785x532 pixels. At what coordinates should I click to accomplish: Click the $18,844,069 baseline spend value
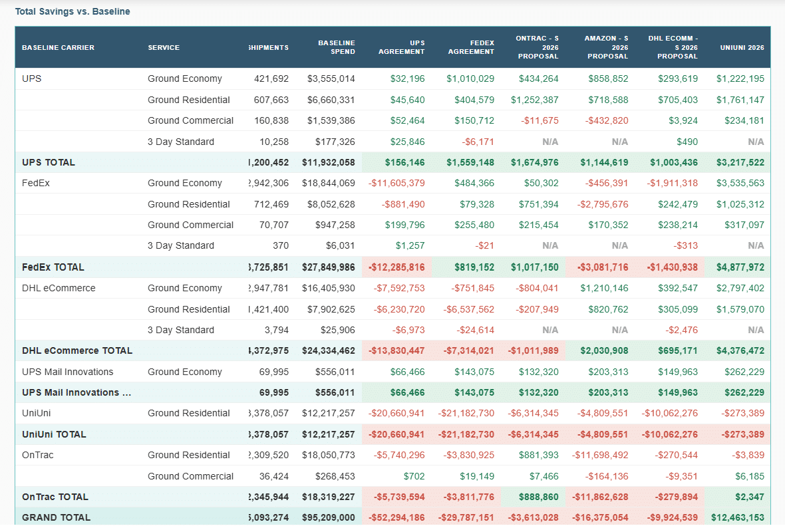[x=329, y=183]
